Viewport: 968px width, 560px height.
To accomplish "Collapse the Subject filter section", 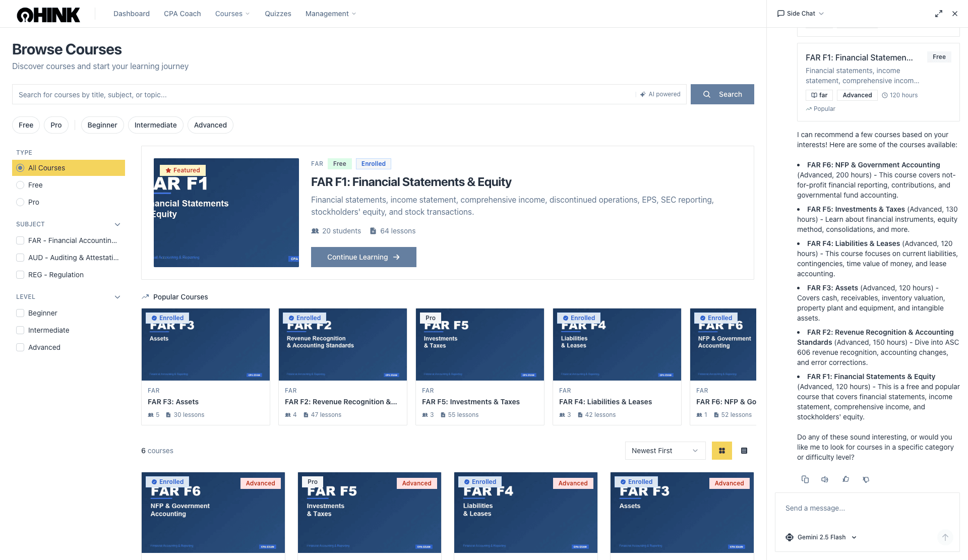I will pos(117,224).
